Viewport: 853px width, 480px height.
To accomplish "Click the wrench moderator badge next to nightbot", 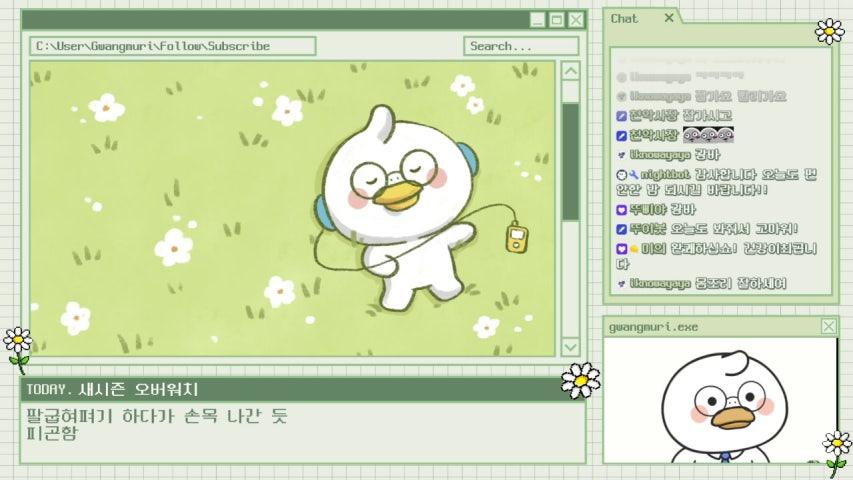I will click(634, 175).
